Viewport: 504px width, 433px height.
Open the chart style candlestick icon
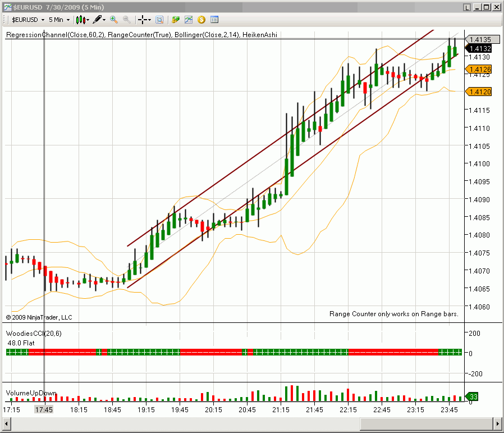pos(80,20)
